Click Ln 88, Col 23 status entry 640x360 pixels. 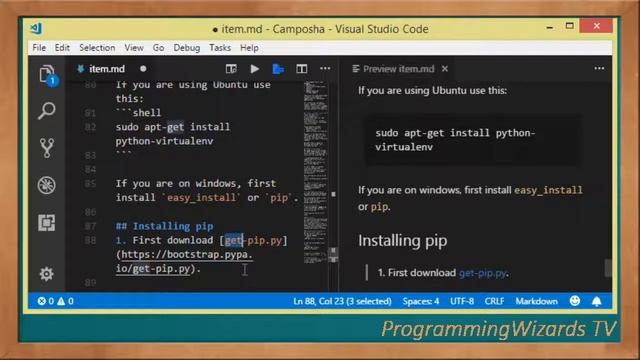[x=342, y=301]
